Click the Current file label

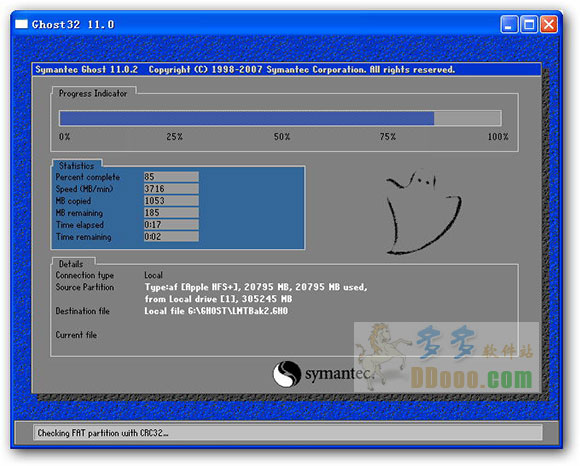pyautogui.click(x=76, y=335)
